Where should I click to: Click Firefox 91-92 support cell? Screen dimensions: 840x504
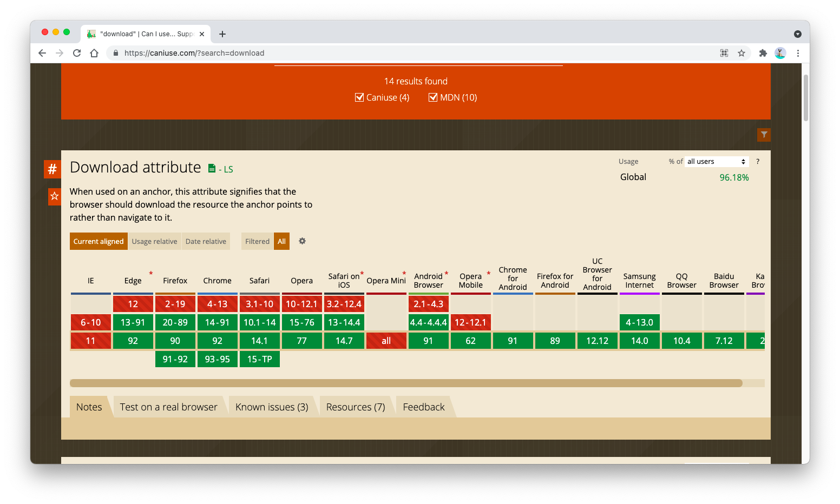(175, 359)
